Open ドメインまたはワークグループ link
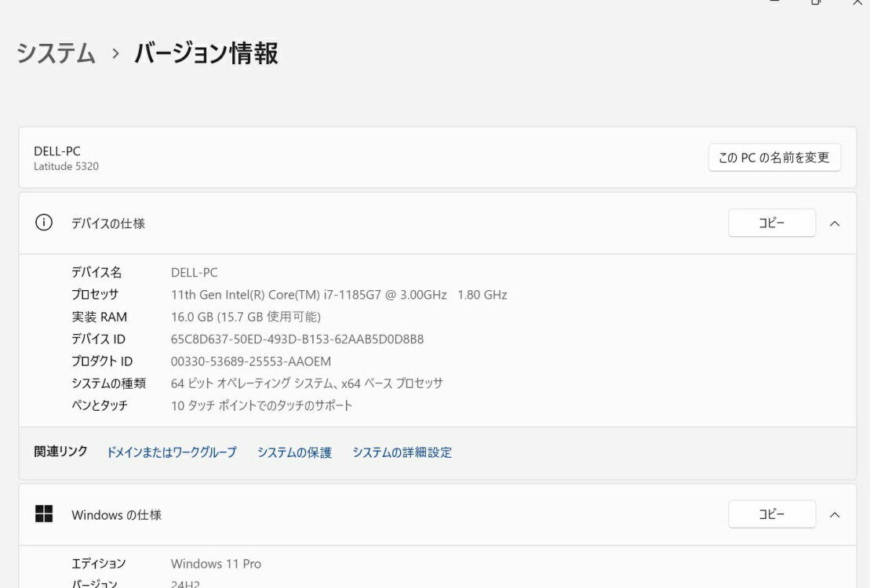Screen dimensions: 870x588 coord(171,452)
